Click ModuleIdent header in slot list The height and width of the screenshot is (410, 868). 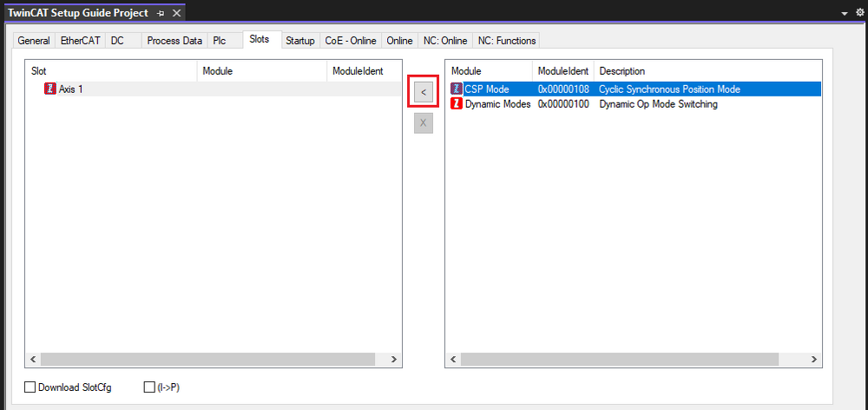(364, 71)
